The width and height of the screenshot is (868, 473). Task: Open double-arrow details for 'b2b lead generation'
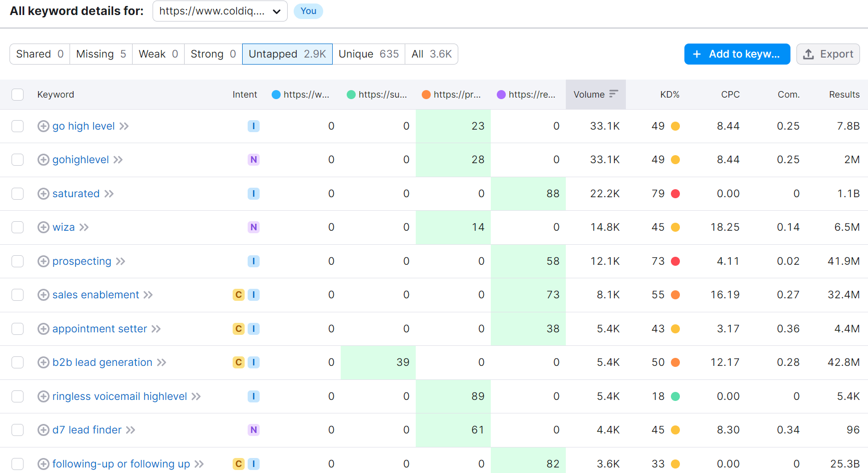(x=162, y=362)
